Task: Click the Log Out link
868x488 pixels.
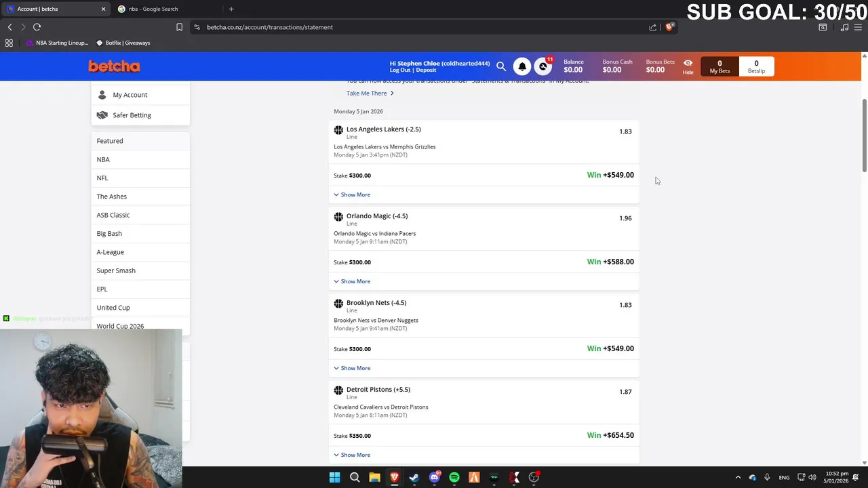Action: click(400, 70)
